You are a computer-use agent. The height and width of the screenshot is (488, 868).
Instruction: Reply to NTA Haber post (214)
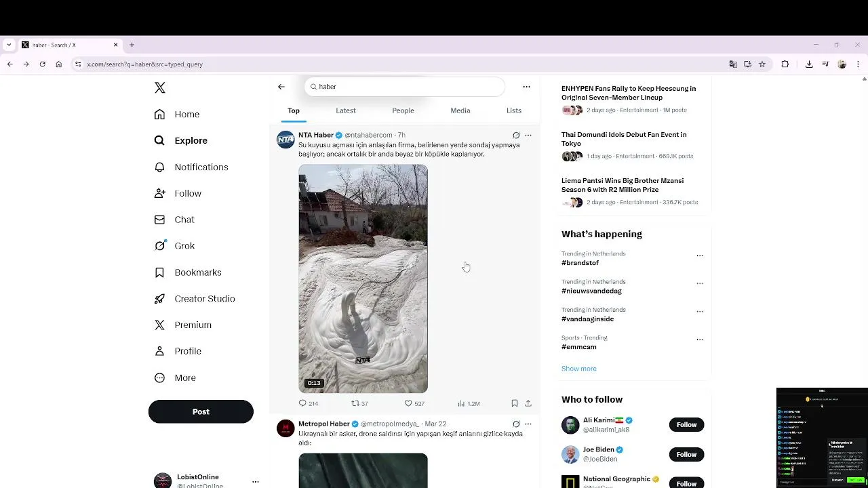(x=309, y=403)
